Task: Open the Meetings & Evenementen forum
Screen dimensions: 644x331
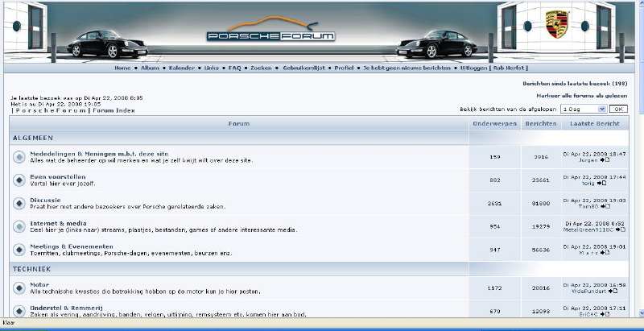Action: pos(72,246)
